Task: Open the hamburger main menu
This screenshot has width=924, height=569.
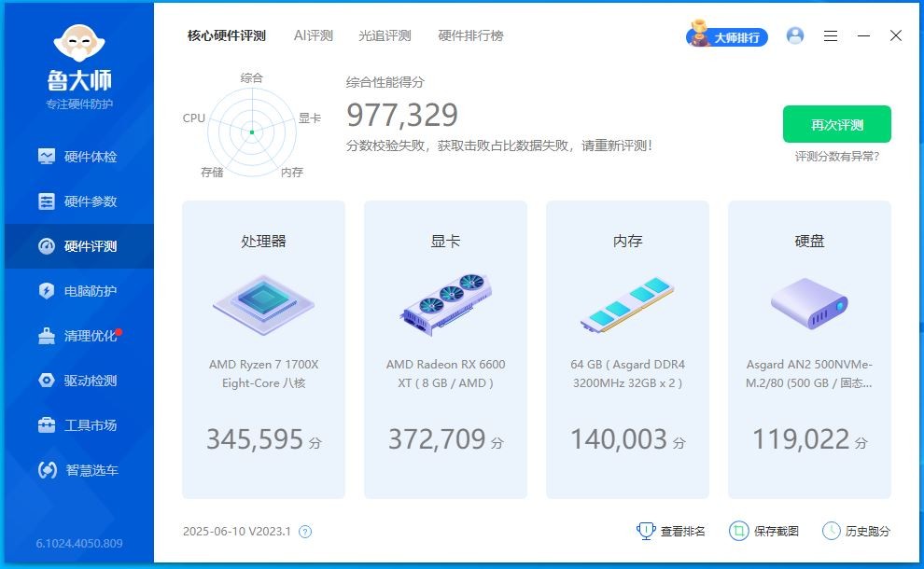Action: point(831,36)
